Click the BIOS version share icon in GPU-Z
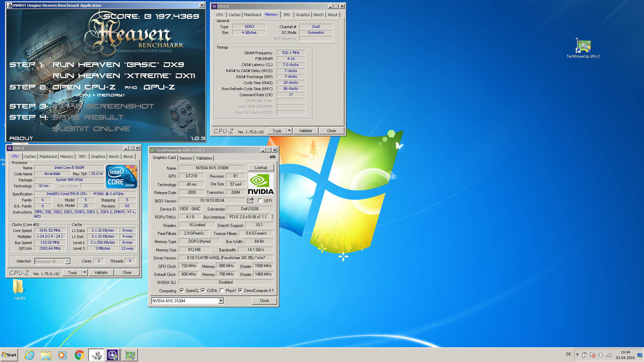 coord(250,200)
